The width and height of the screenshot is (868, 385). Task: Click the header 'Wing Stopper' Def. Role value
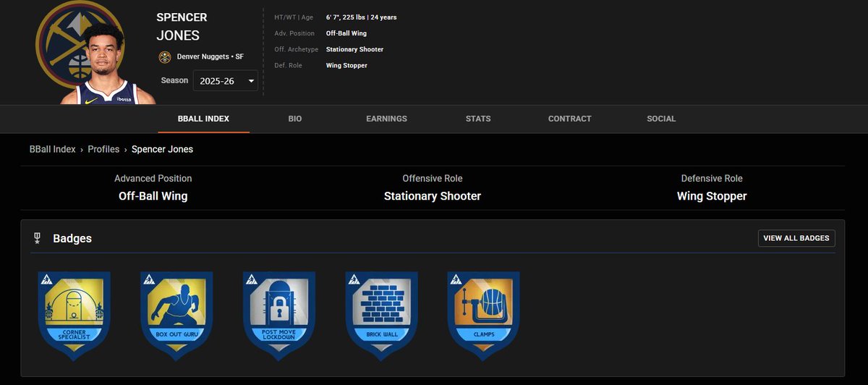[346, 65]
